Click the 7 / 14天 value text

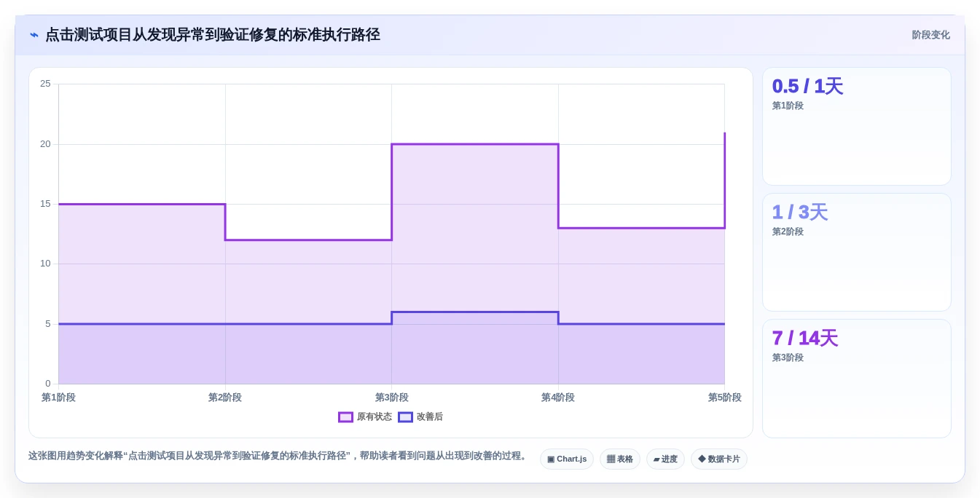pyautogui.click(x=805, y=339)
